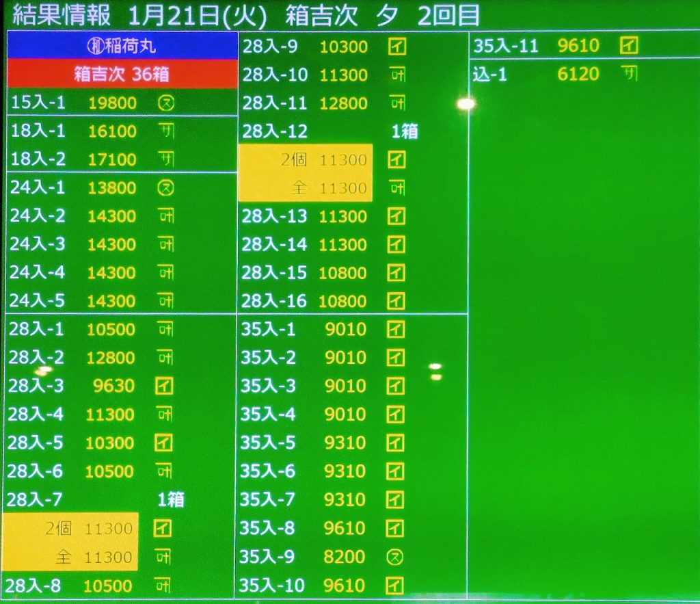This screenshot has height=604, width=700.
Task: Click the circled buyer mark next to 35入-9
Action: click(x=395, y=557)
